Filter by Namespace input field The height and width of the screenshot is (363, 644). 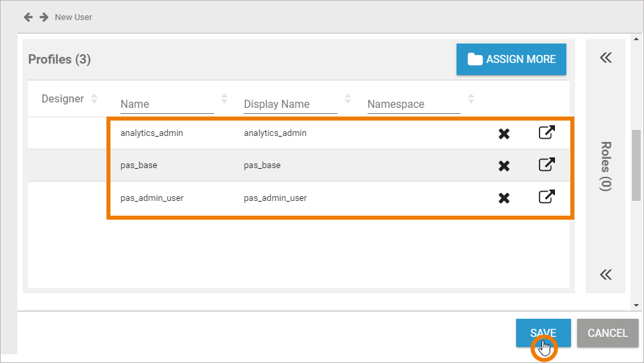(413, 104)
